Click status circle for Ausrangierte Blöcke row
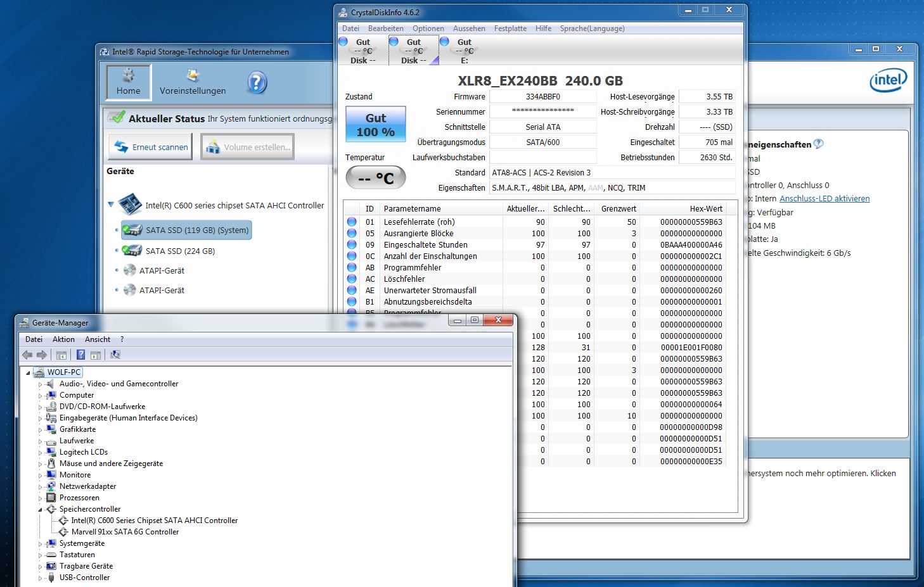Viewport: 924px width, 587px height. [352, 233]
